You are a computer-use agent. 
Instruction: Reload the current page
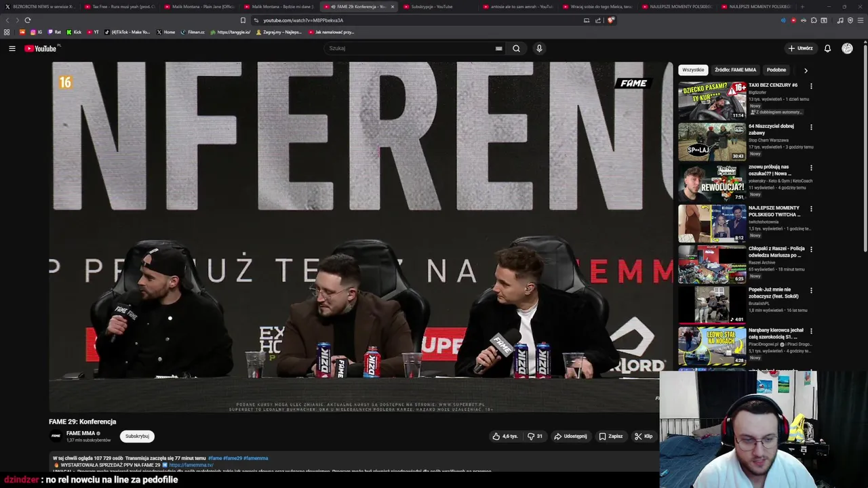(x=27, y=20)
